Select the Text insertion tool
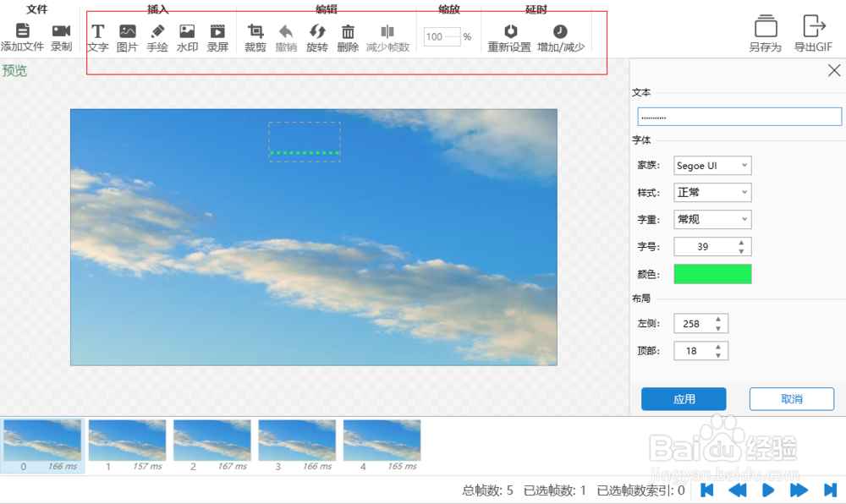Image resolution: width=846 pixels, height=504 pixels. (x=97, y=36)
